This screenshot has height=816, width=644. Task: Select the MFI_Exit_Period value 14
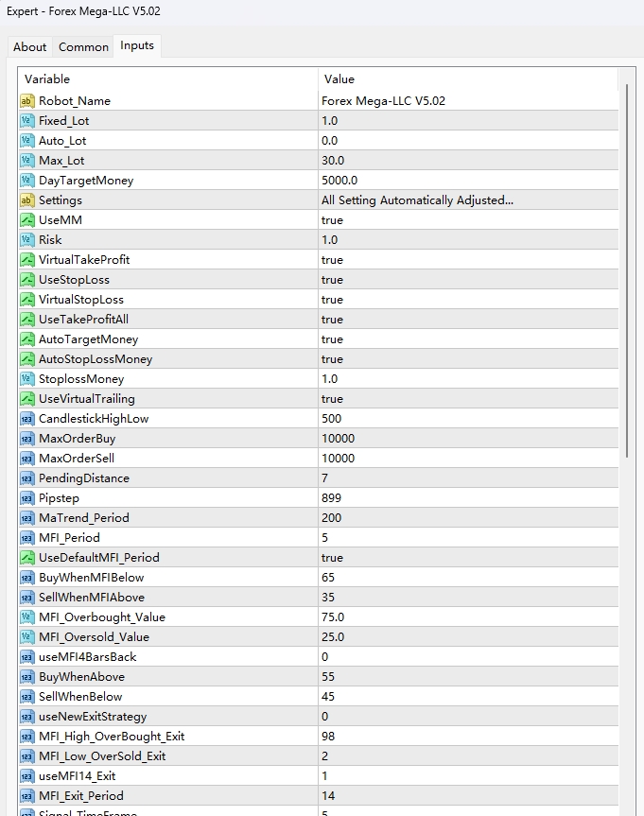click(x=328, y=796)
